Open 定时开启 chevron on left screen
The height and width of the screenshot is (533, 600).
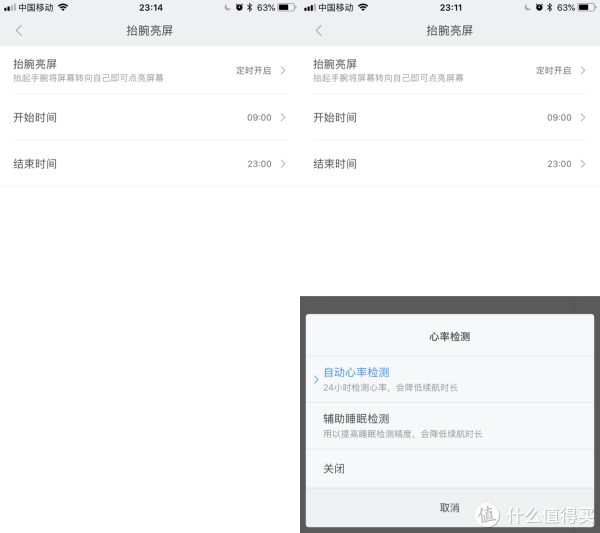point(283,70)
